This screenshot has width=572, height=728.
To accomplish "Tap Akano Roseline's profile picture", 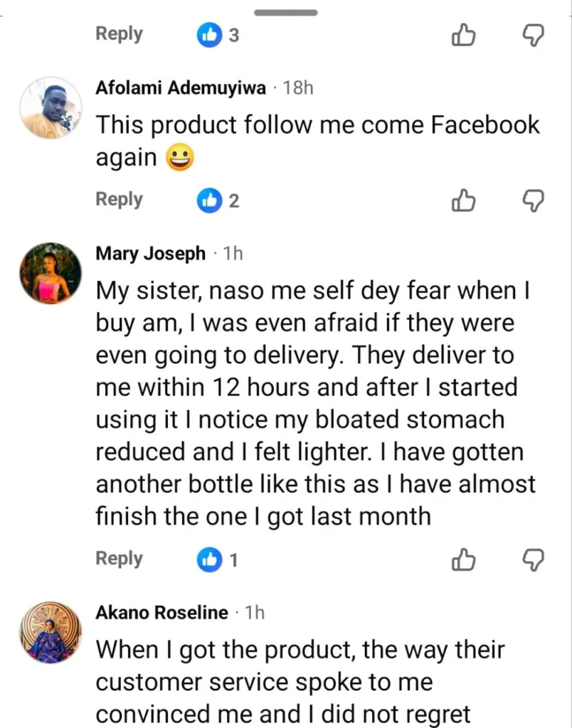I will tap(50, 633).
